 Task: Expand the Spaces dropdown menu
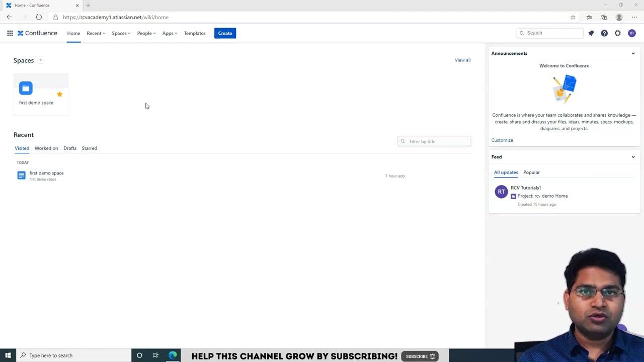(x=121, y=33)
